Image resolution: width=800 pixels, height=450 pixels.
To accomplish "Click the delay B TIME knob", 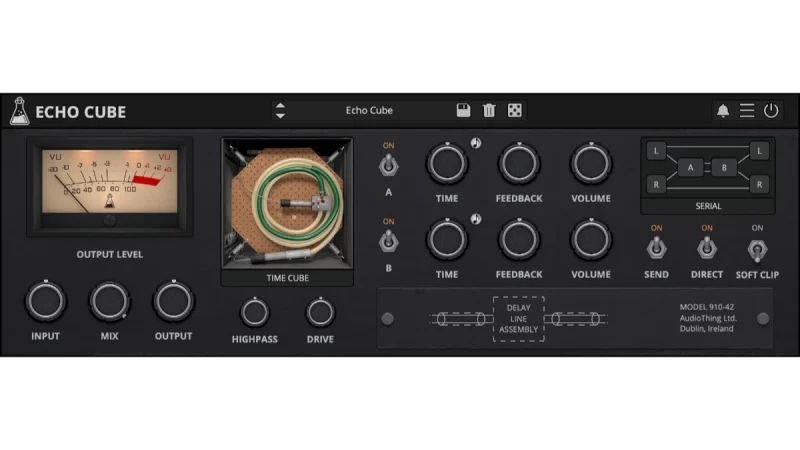I will click(447, 240).
